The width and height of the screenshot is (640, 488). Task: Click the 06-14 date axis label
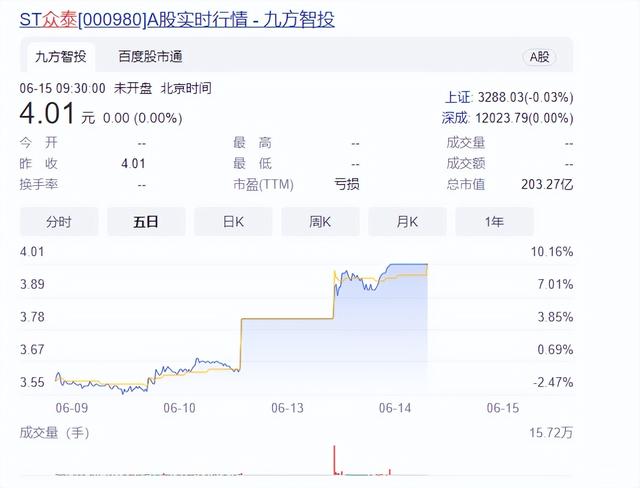pos(395,408)
